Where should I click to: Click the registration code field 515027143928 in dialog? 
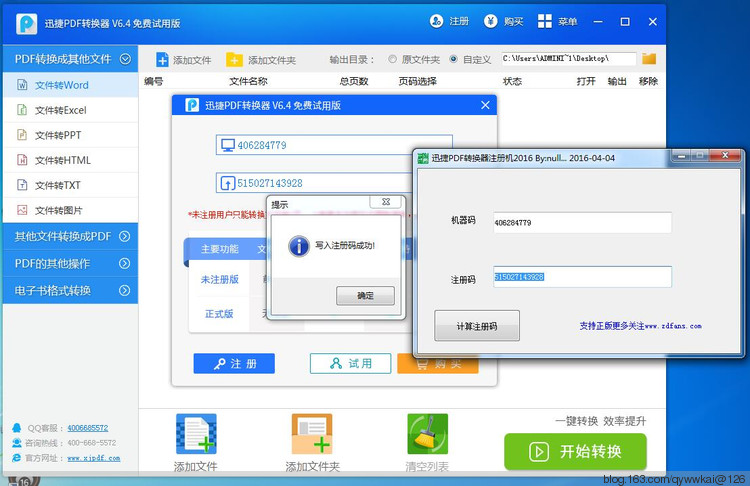click(315, 183)
